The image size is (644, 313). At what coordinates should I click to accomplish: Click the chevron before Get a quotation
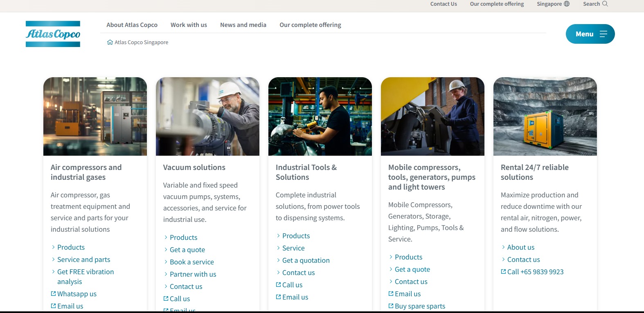(x=278, y=260)
